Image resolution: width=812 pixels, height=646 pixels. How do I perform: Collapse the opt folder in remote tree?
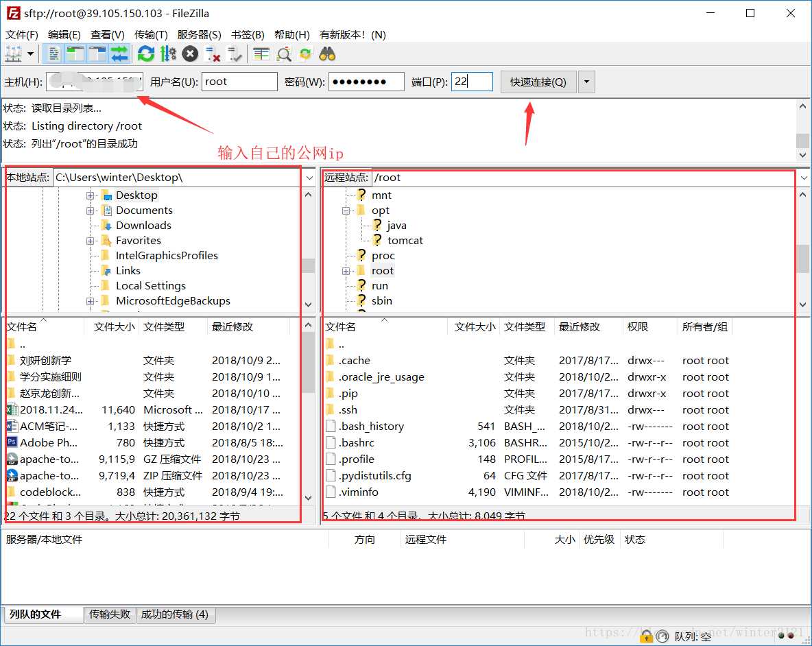point(346,210)
